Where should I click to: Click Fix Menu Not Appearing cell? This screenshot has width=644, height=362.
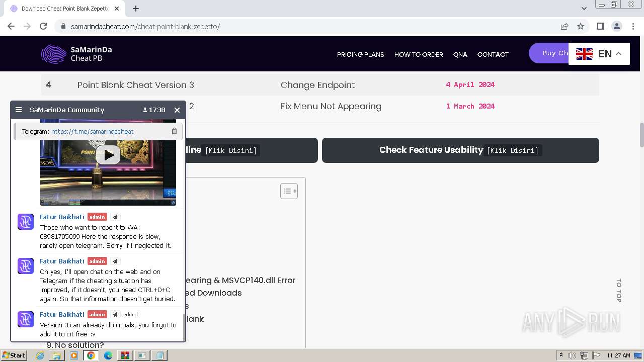tap(331, 106)
